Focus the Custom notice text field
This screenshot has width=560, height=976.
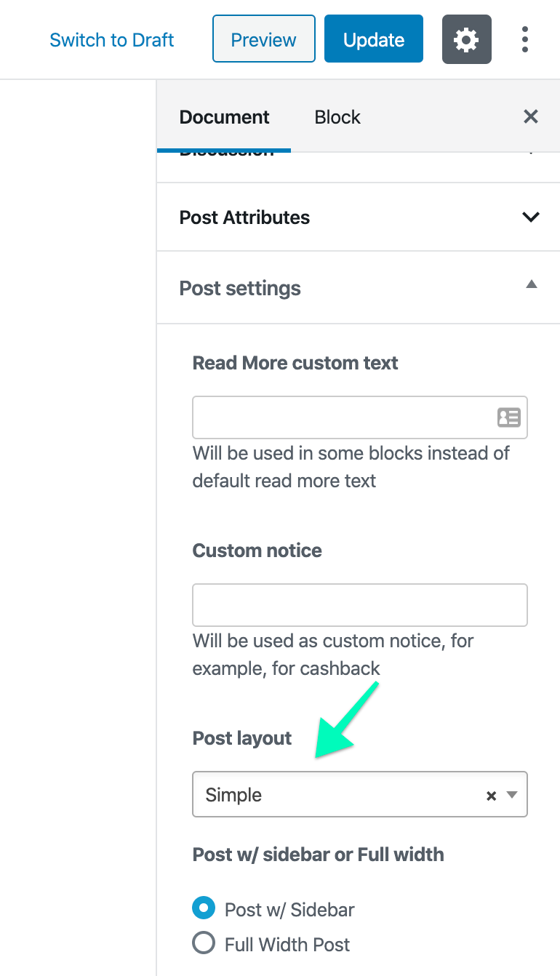(359, 604)
